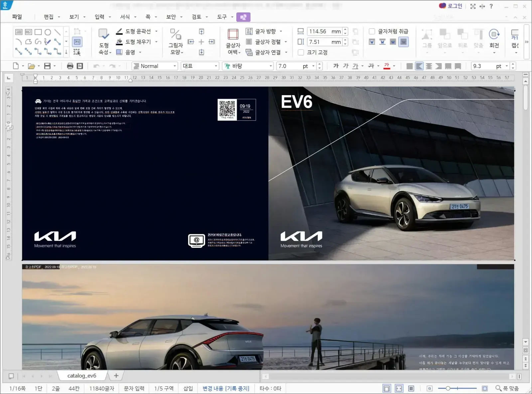The width and height of the screenshot is (532, 394).
Task: Open the 파일 menu
Action: (x=17, y=17)
